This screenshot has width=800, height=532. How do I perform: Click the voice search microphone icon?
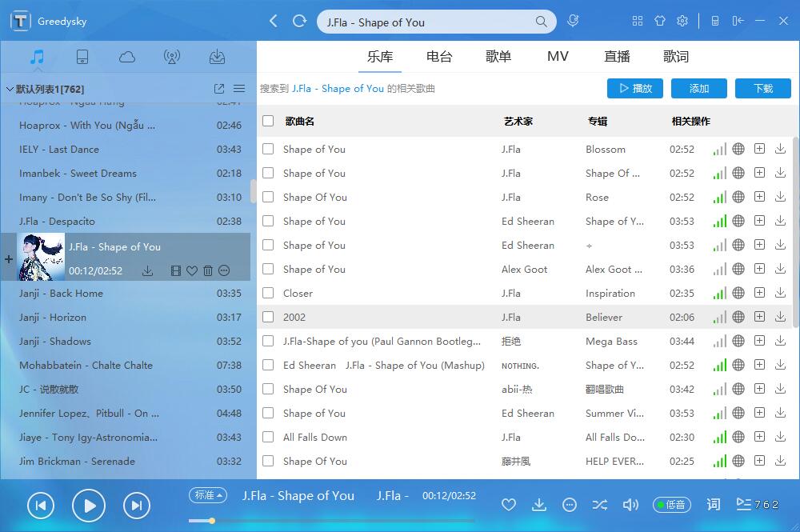(573, 22)
